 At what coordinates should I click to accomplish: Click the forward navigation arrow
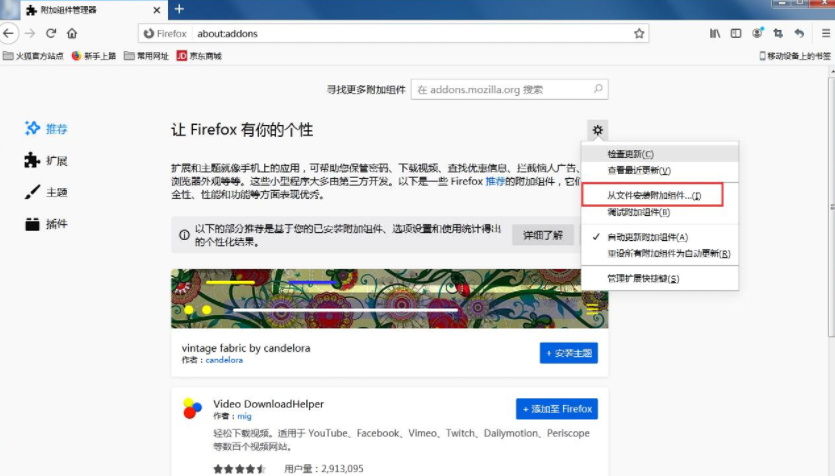(30, 33)
